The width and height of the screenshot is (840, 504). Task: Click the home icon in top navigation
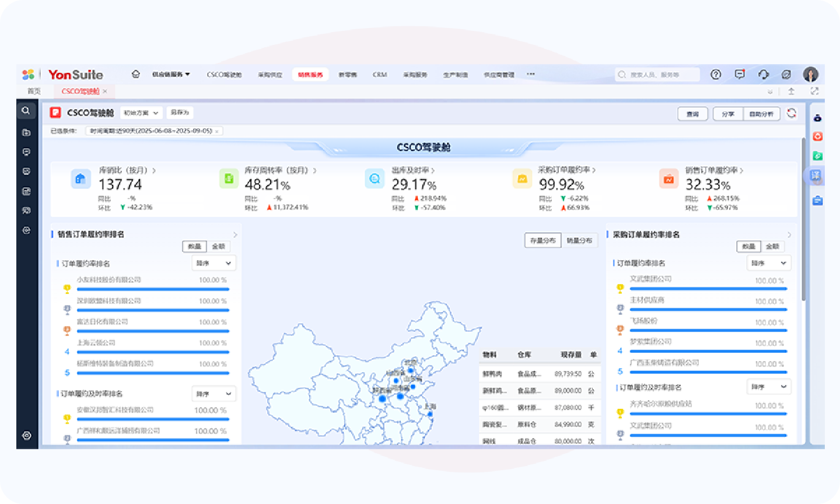coord(136,74)
